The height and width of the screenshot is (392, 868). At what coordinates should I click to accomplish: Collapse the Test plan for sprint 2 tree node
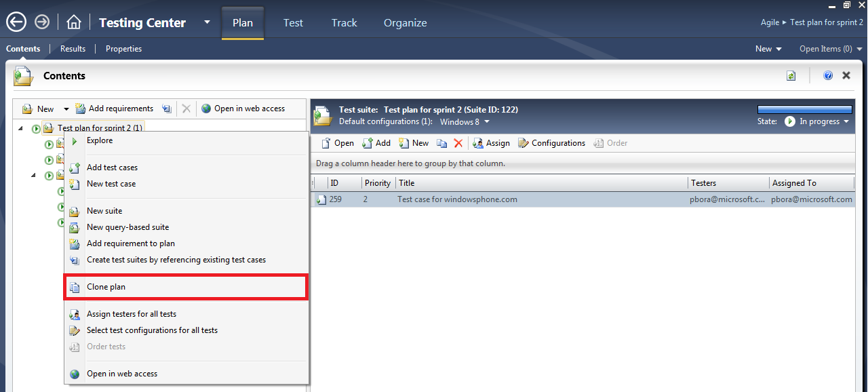coord(20,128)
